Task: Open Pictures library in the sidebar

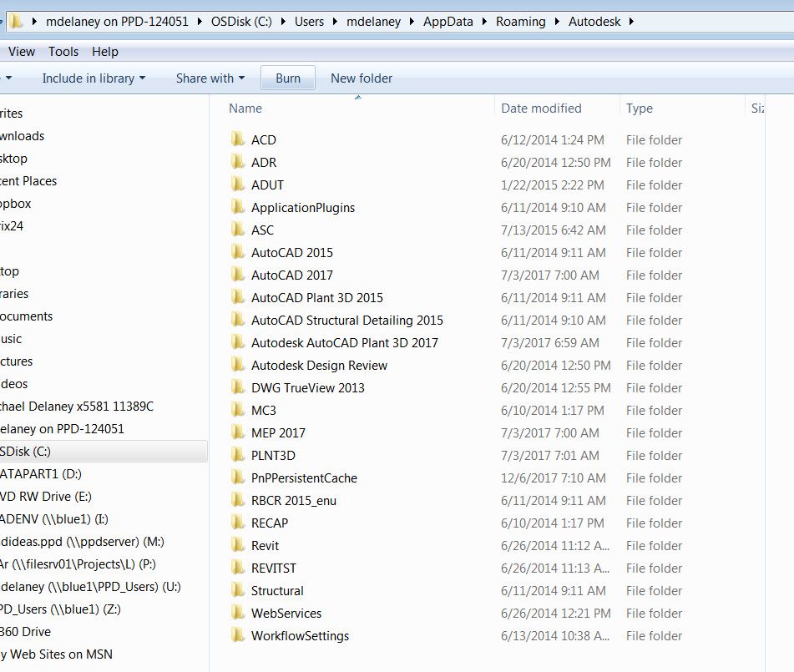Action: pos(16,361)
